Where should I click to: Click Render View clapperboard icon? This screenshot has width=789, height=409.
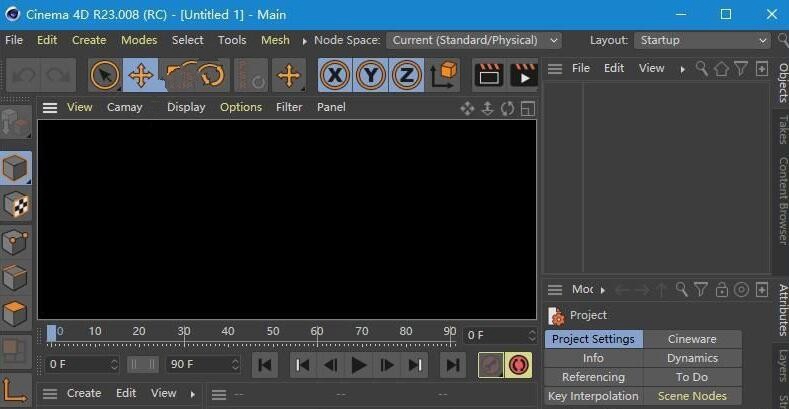pyautogui.click(x=489, y=75)
